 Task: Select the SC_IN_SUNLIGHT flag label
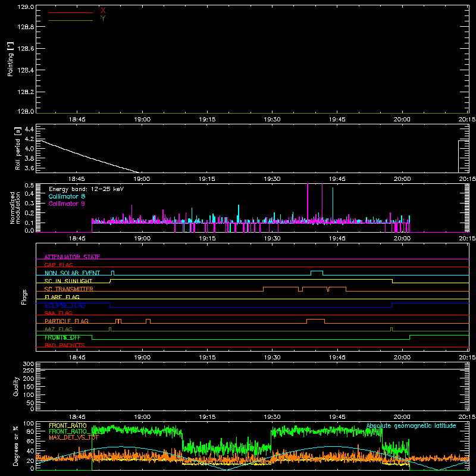point(68,281)
